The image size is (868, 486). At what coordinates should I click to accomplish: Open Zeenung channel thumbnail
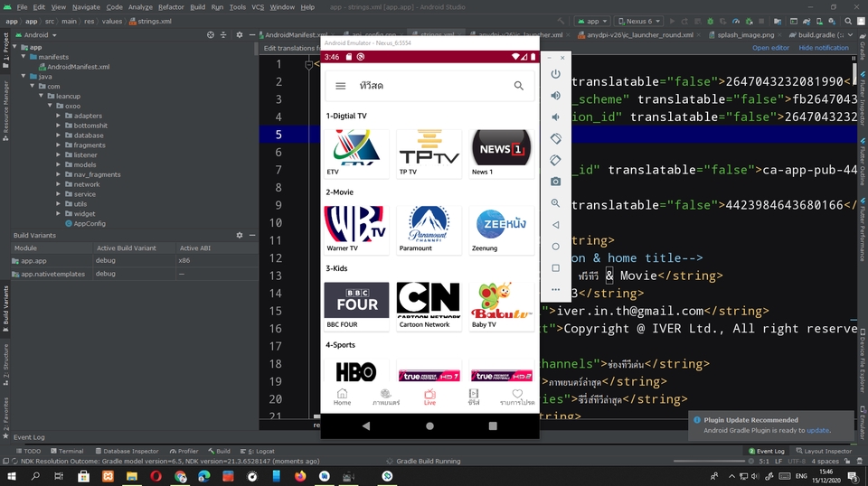[x=502, y=229]
